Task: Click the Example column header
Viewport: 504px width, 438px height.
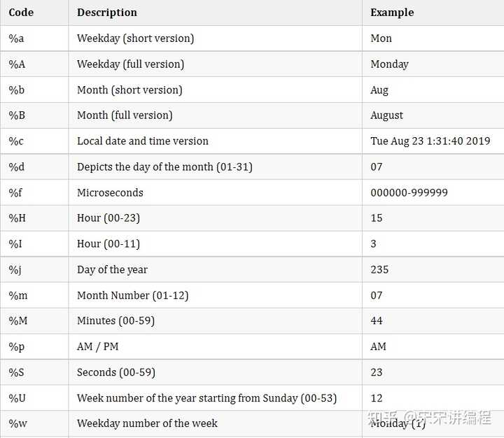Action: 392,13
